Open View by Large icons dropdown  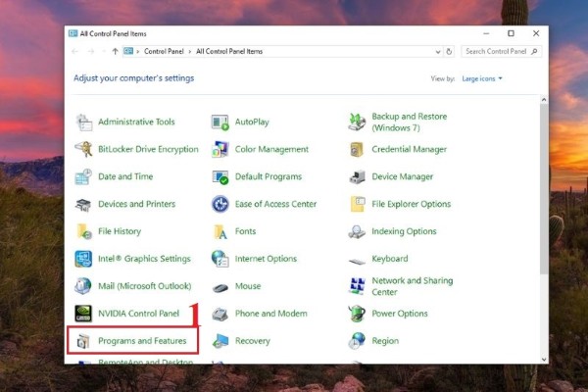(482, 78)
